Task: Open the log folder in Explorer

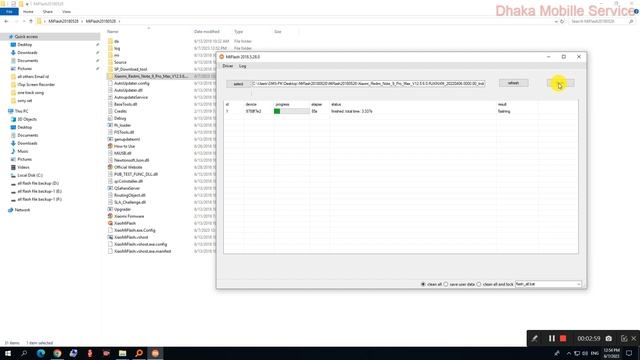Action: point(117,48)
